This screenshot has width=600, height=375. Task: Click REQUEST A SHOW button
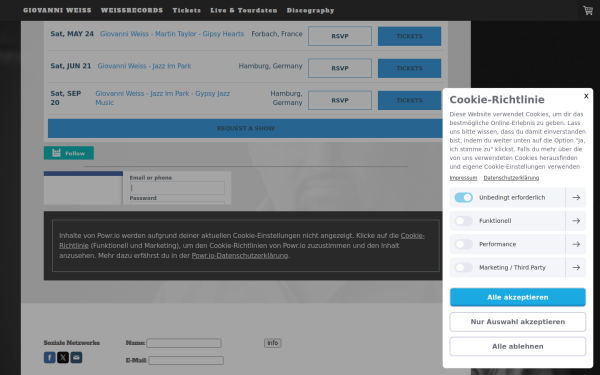pyautogui.click(x=245, y=128)
